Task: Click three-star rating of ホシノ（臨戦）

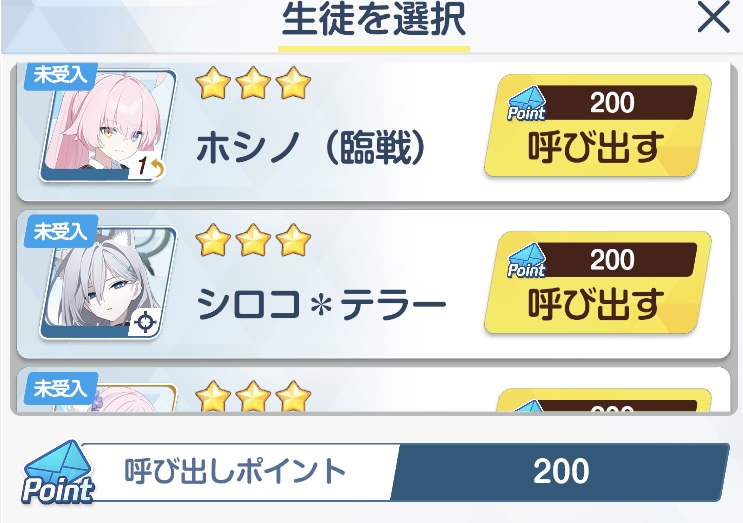Action: tap(253, 83)
